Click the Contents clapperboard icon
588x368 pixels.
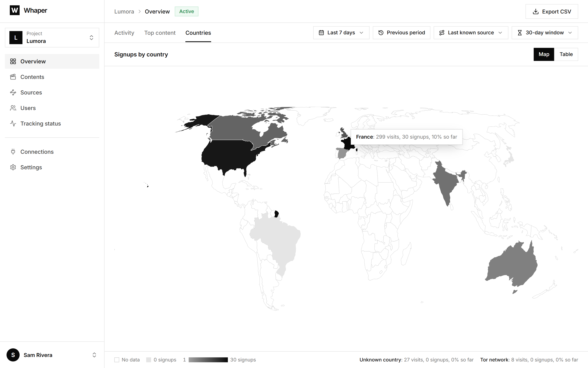click(13, 77)
